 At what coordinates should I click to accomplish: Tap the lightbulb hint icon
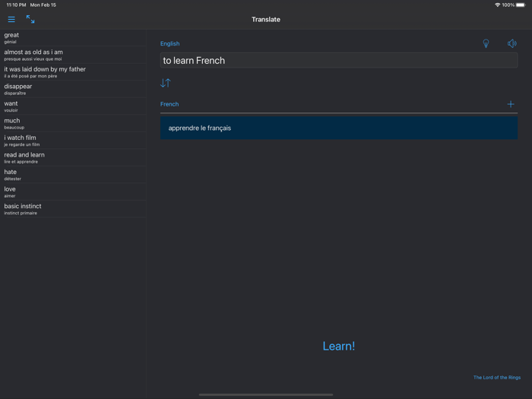pyautogui.click(x=486, y=44)
